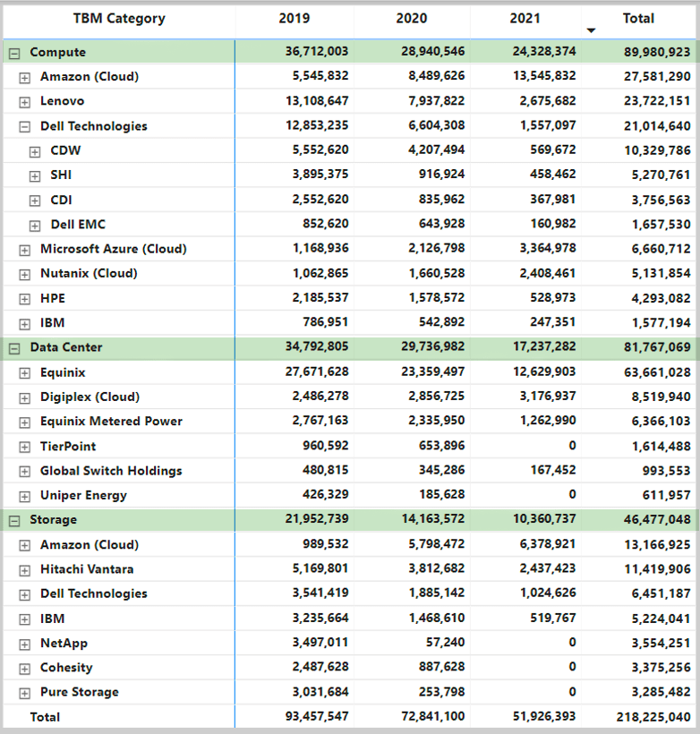
Task: Collapse the Storage category group
Action: (14, 520)
